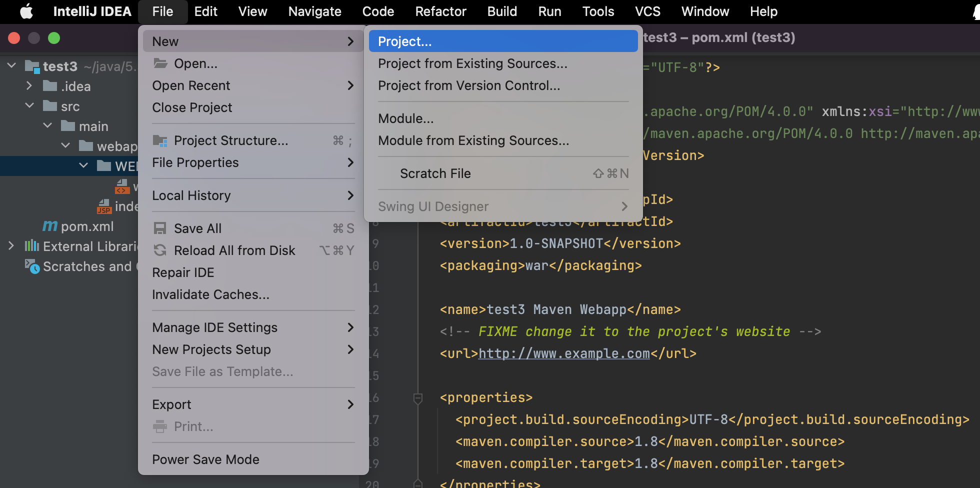The height and width of the screenshot is (488, 980).
Task: Click the Project Structure icon
Action: (x=160, y=140)
